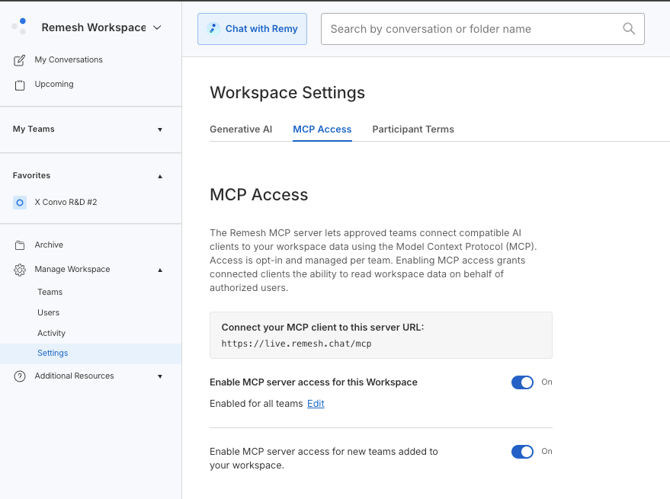This screenshot has width=670, height=499.
Task: Open My Conversations pencil icon
Action: (x=19, y=60)
